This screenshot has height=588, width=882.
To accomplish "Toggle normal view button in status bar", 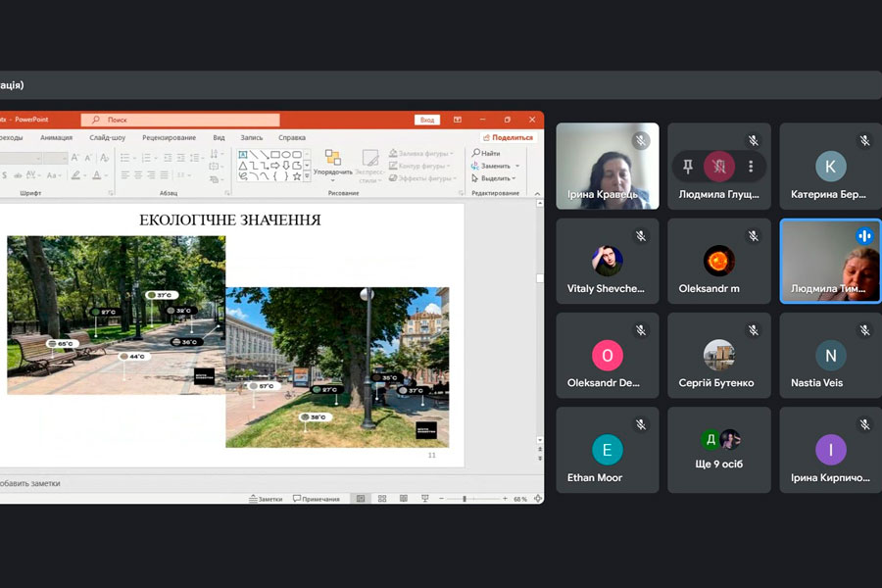I will click(x=360, y=499).
